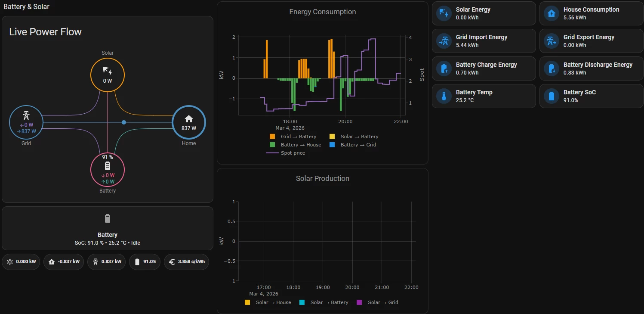Toggle Solar → Grid series in legend

click(x=377, y=302)
